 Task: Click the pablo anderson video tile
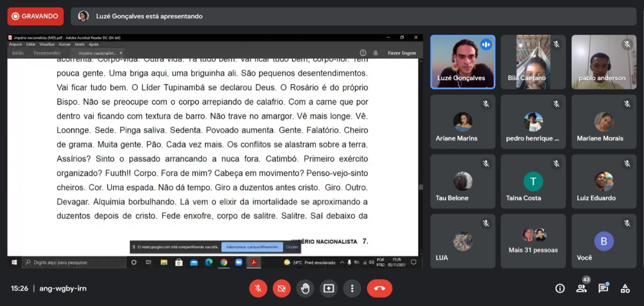click(x=603, y=62)
